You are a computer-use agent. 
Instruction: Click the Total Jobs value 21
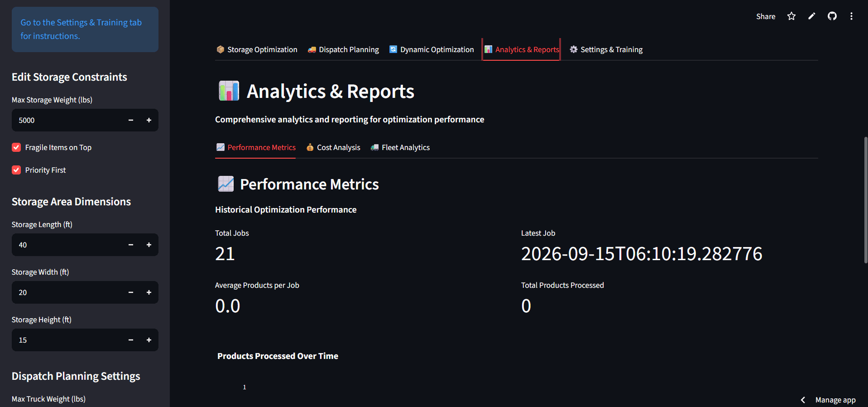[225, 254]
